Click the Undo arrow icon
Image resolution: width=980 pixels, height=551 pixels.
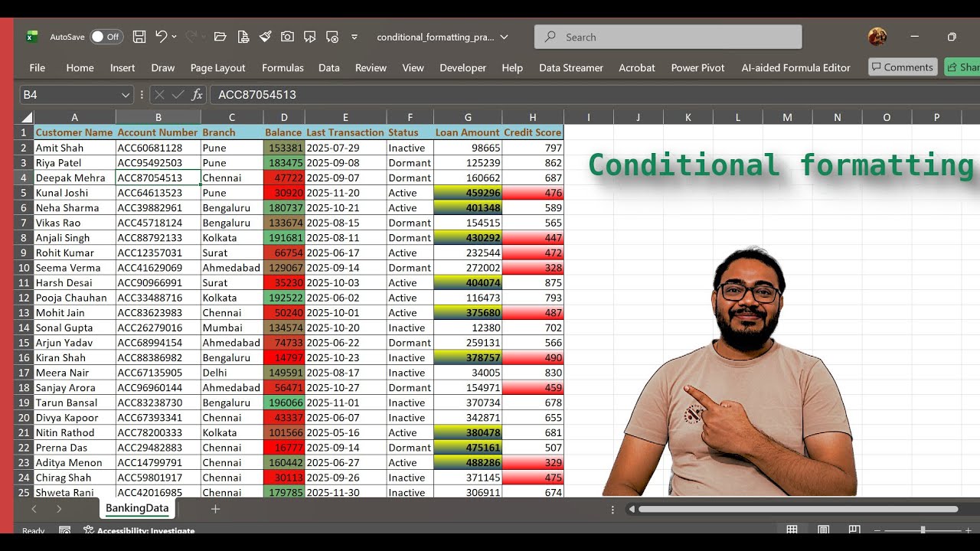(161, 36)
